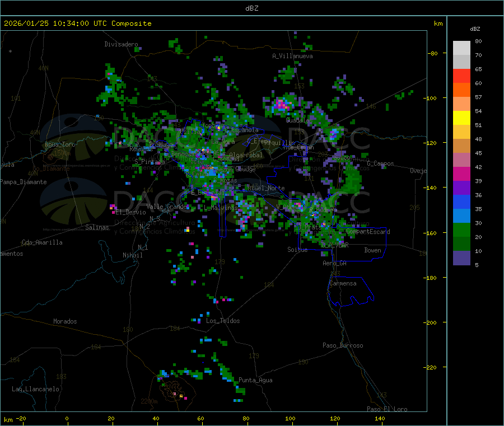The image size is (504, 426).
Task: Click the 'CompantEscard' map label
Action: 368,232
